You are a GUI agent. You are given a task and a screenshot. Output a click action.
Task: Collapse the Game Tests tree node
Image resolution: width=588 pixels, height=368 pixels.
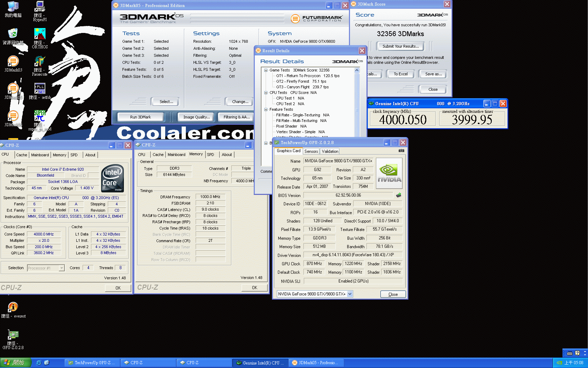266,70
